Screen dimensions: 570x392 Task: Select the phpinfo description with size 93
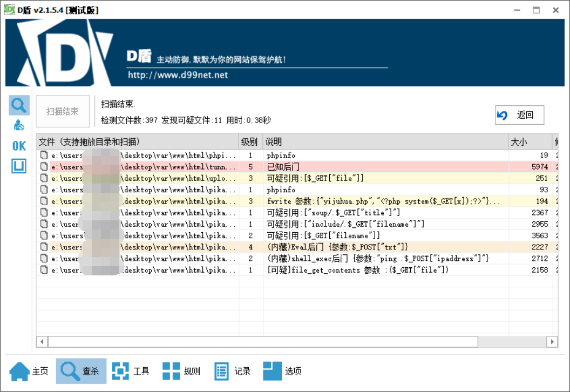pos(281,190)
